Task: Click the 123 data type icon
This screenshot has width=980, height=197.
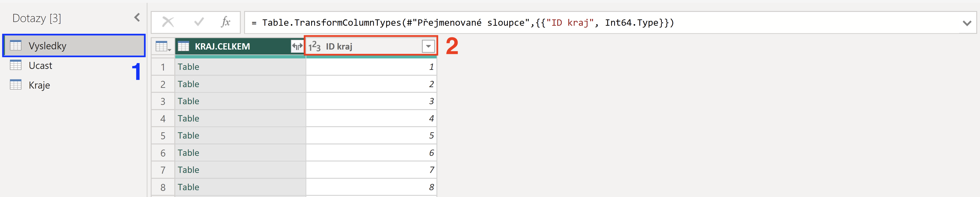Action: [x=314, y=46]
